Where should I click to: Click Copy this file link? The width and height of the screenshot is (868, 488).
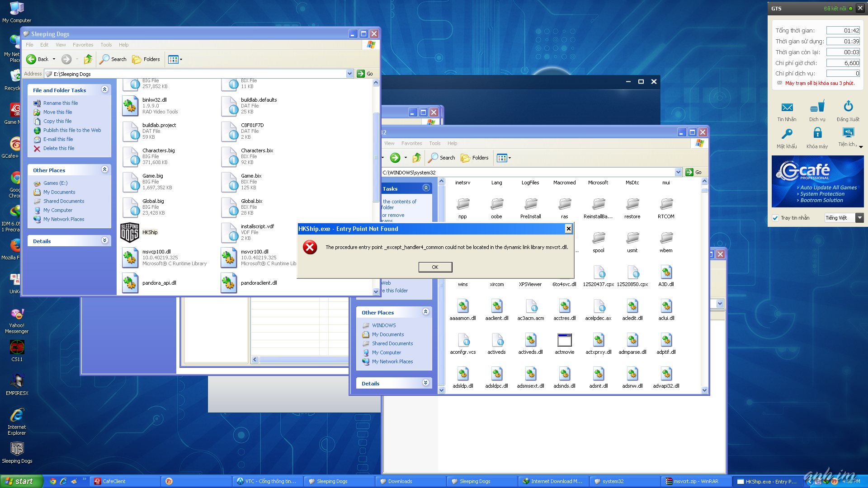tap(57, 121)
